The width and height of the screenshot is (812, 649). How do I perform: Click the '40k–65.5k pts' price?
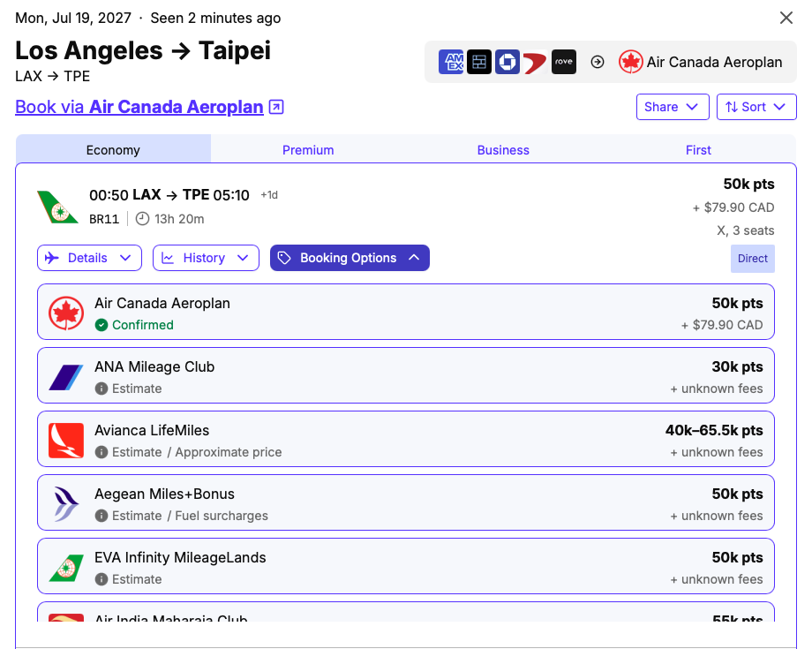pyautogui.click(x=714, y=430)
